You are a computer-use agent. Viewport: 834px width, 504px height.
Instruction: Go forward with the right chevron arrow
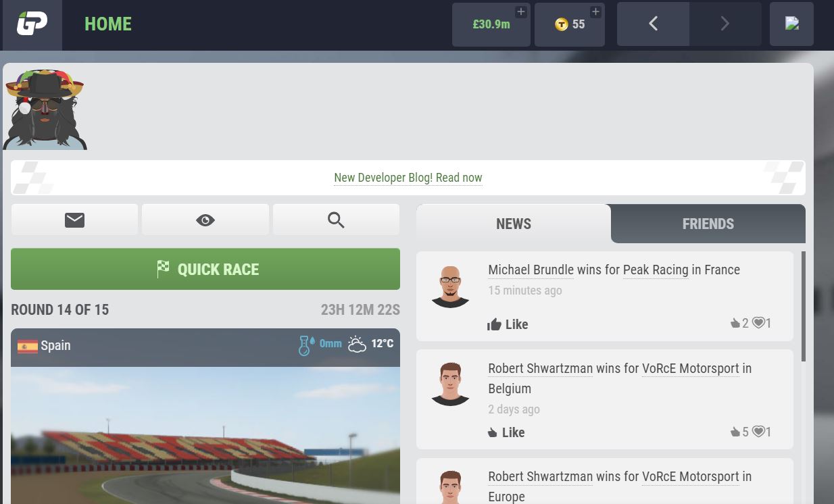click(x=725, y=24)
